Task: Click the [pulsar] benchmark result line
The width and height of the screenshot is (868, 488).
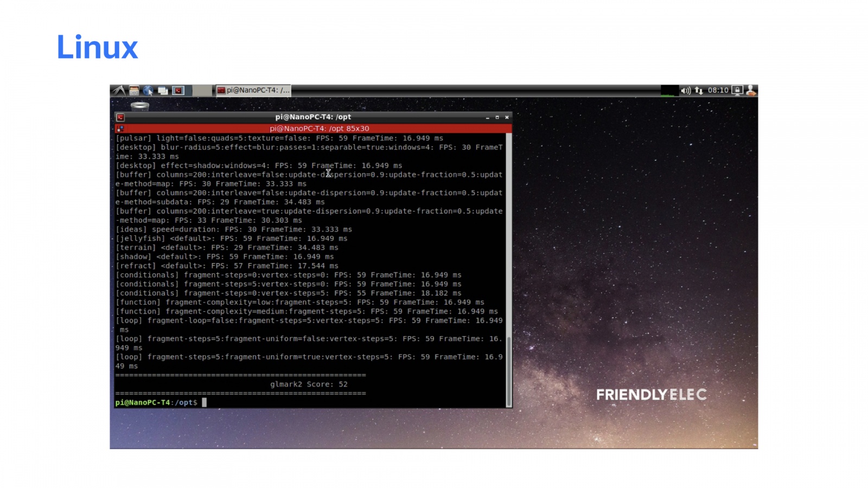Action: click(x=279, y=138)
